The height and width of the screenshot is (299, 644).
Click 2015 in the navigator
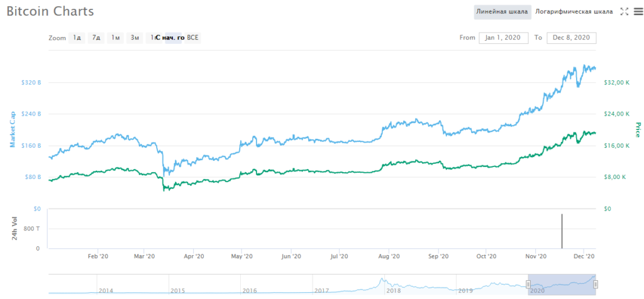(x=177, y=290)
